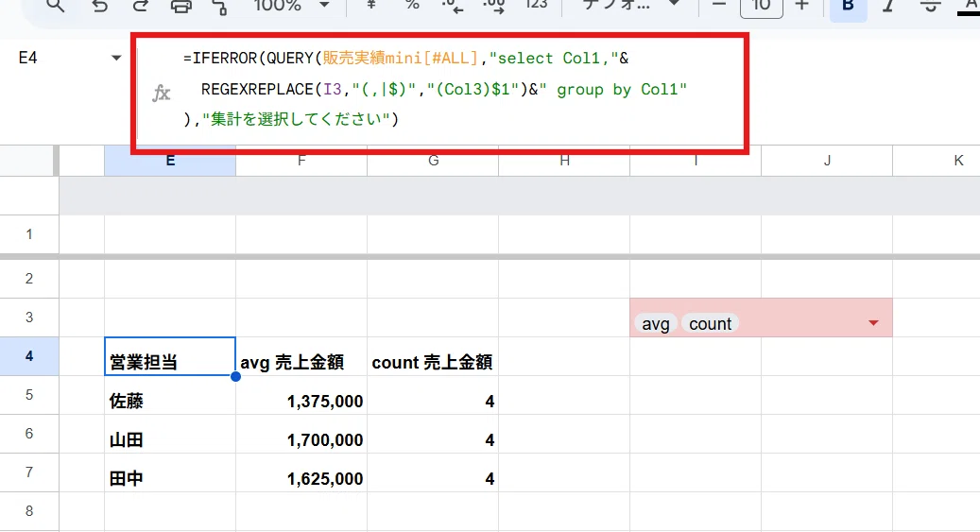Click the undo arrow icon
Viewport: 980px width, 532px height.
point(99,6)
